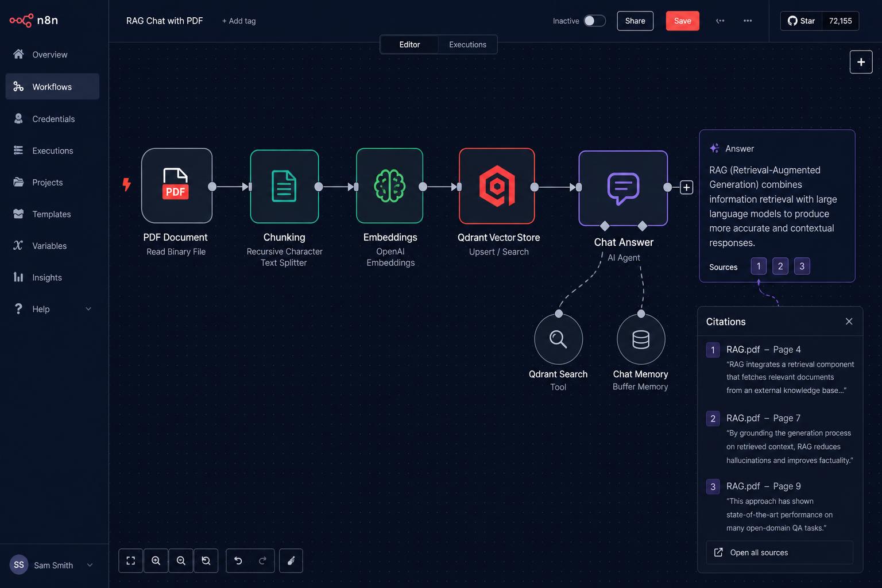The width and height of the screenshot is (882, 588).
Task: Toggle the workflow Inactive switch
Action: coord(594,21)
